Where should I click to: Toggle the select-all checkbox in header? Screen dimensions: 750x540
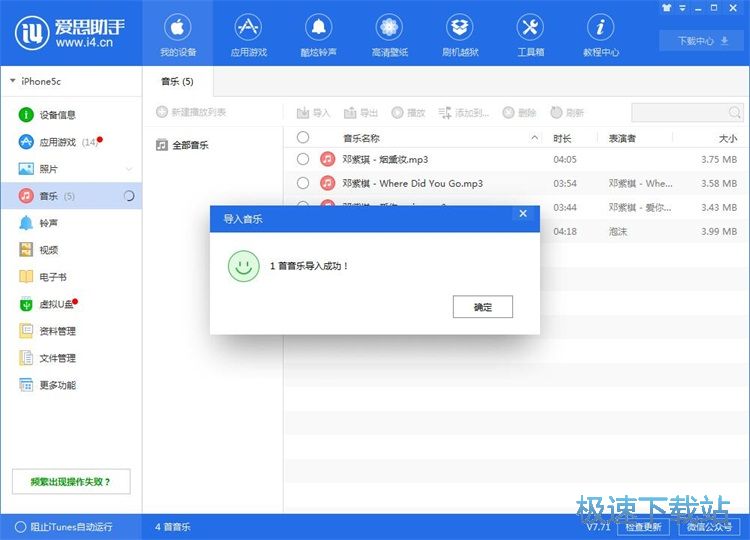[303, 138]
